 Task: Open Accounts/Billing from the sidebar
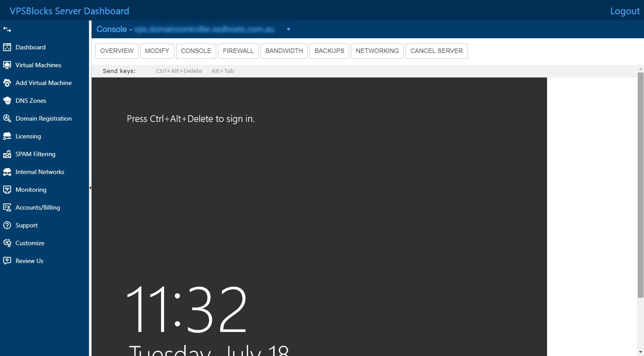click(37, 207)
